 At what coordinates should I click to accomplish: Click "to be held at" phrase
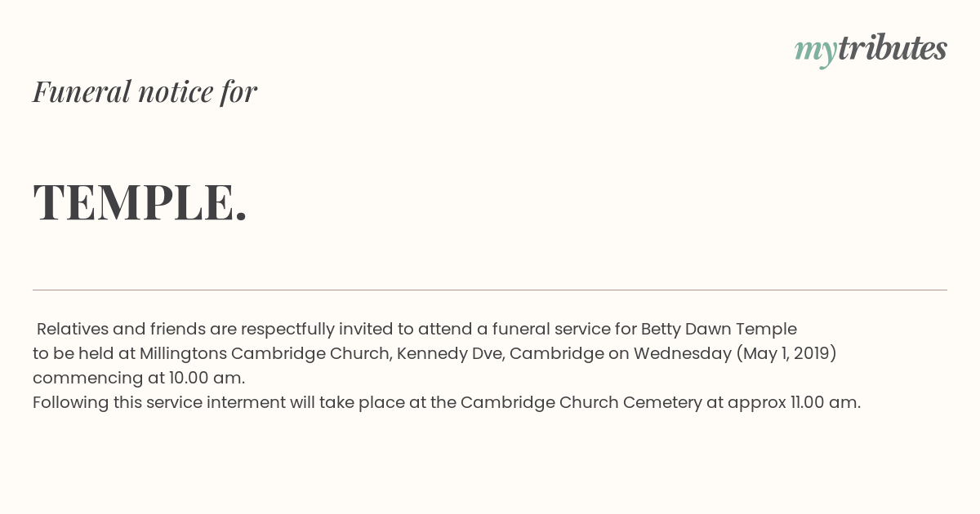tap(84, 354)
